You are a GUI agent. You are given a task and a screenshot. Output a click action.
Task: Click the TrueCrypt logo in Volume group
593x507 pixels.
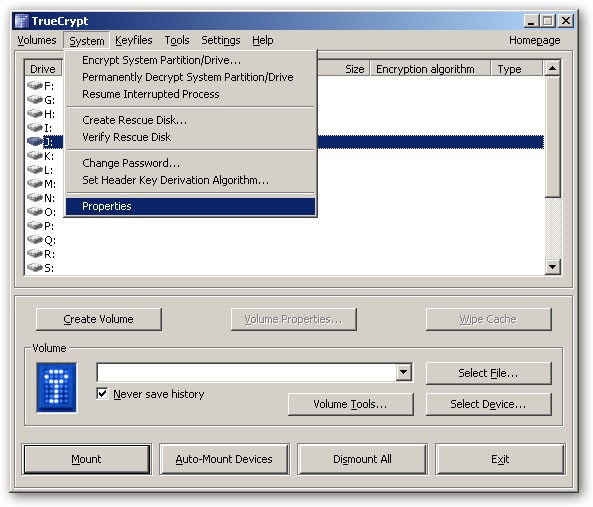pyautogui.click(x=57, y=388)
